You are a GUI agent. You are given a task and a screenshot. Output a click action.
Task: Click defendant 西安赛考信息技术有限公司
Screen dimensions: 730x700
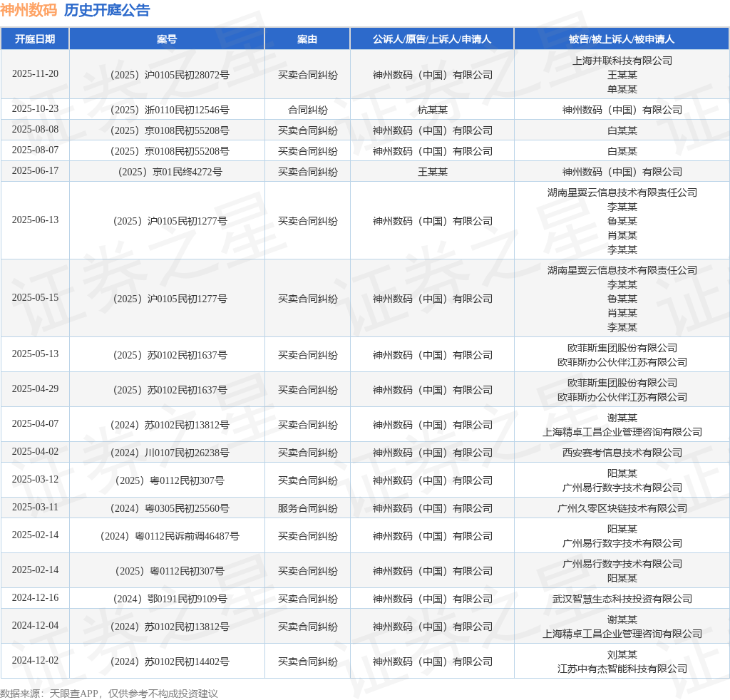pyautogui.click(x=622, y=453)
